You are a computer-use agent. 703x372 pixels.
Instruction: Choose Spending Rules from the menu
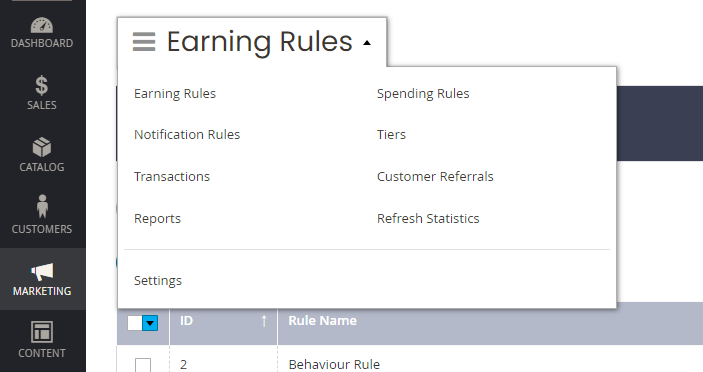[x=423, y=93]
